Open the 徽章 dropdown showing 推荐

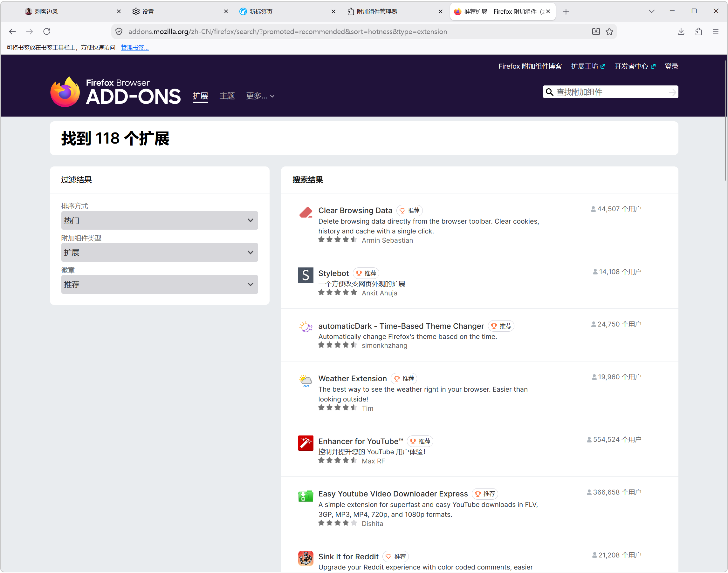[x=160, y=285]
